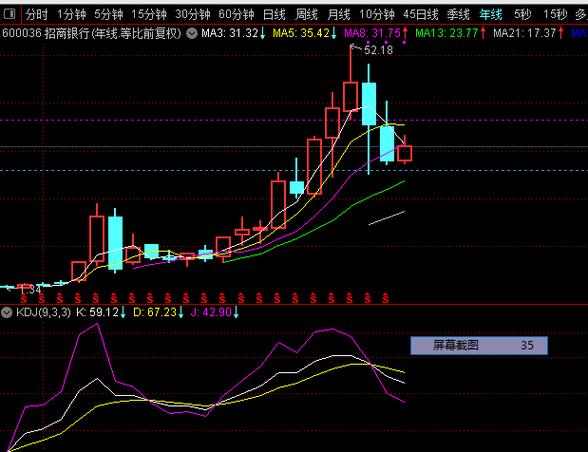The width and height of the screenshot is (588, 452).
Task: Switch to the 30分钟 period tab
Action: click(193, 15)
